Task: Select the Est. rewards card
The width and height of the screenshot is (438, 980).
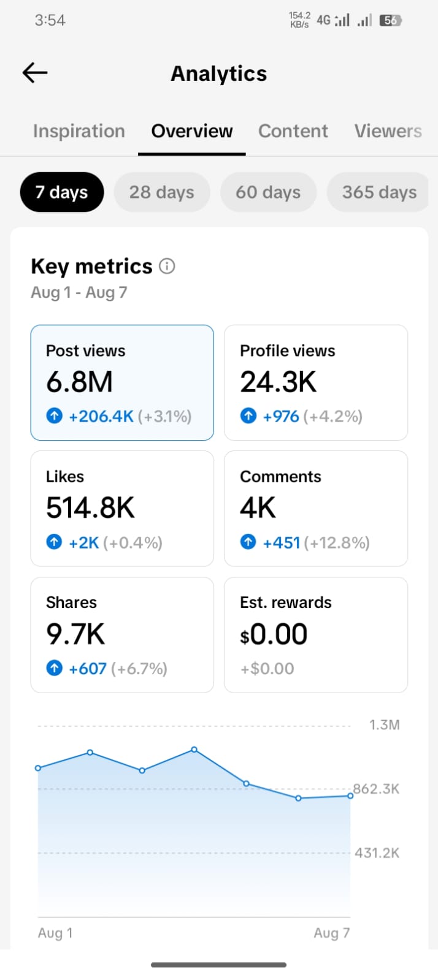Action: point(316,635)
